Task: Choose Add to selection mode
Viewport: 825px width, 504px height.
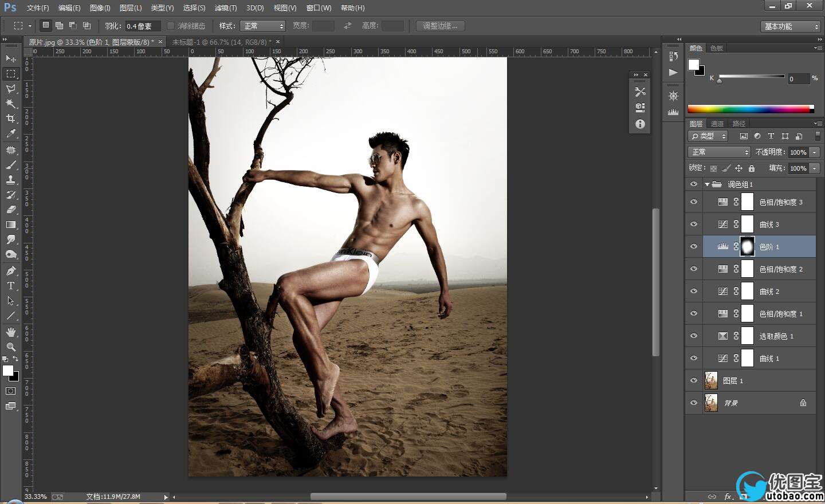Action: pos(59,26)
